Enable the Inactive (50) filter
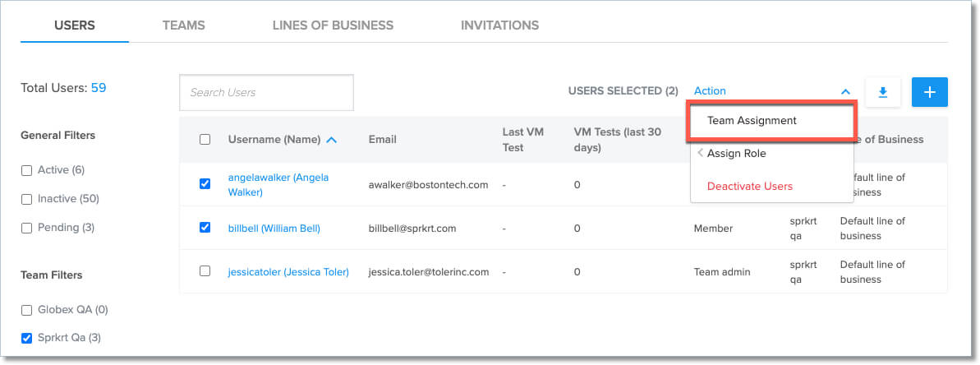This screenshot has height=365, width=980. (x=27, y=199)
